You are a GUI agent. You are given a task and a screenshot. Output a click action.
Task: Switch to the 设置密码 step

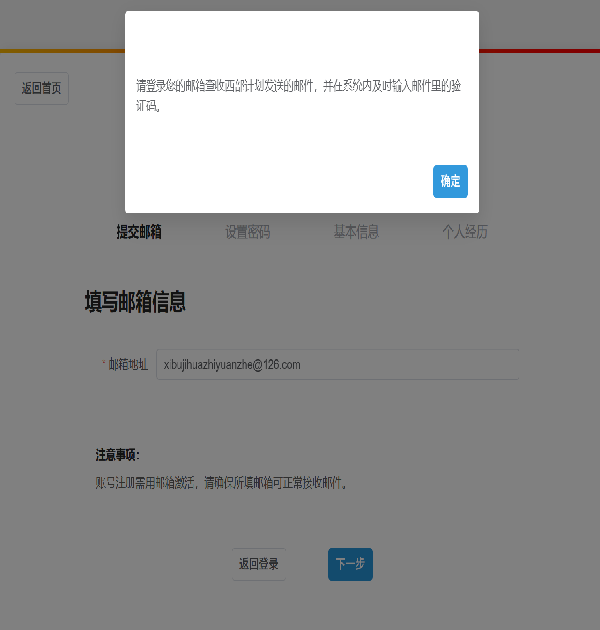247,232
